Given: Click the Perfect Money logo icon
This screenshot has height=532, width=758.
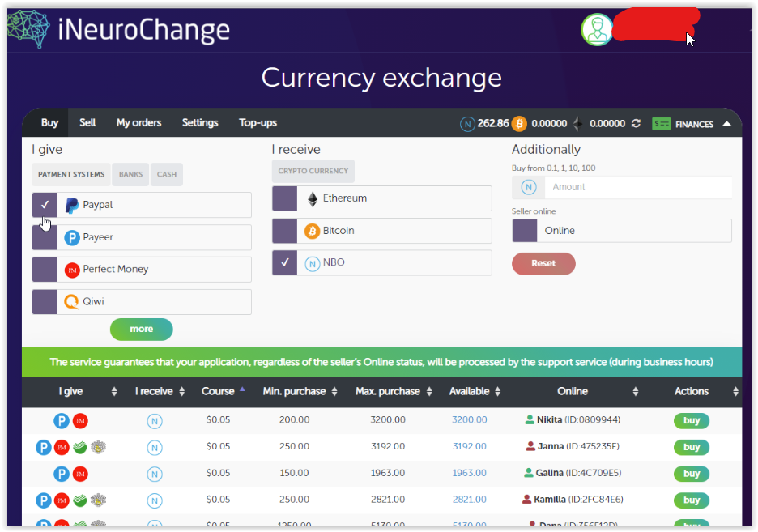Looking at the screenshot, I should (x=72, y=270).
